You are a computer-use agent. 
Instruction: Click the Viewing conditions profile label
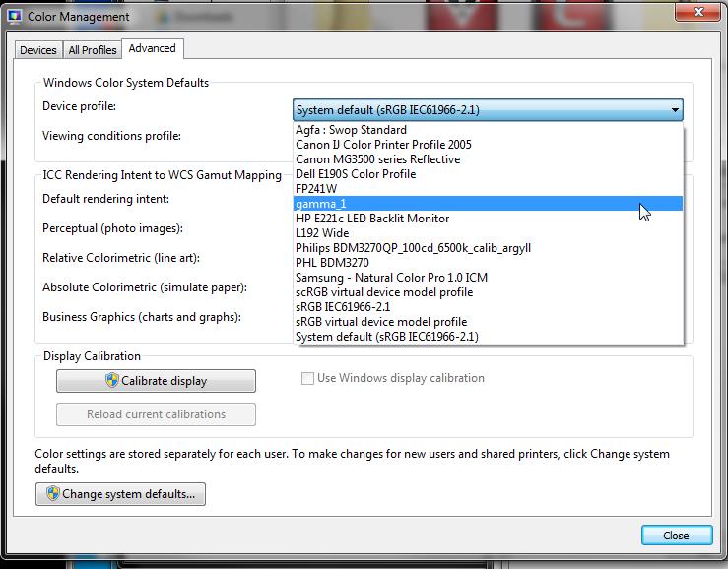(x=112, y=136)
